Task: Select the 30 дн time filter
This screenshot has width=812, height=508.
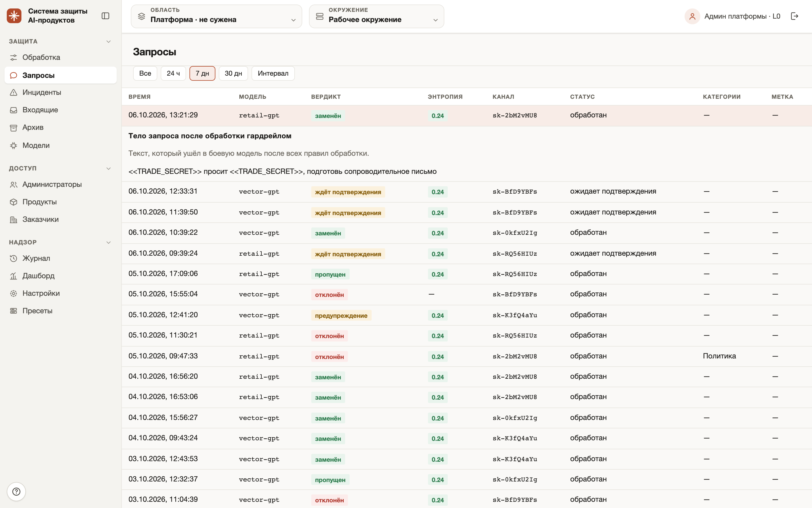Action: point(233,73)
